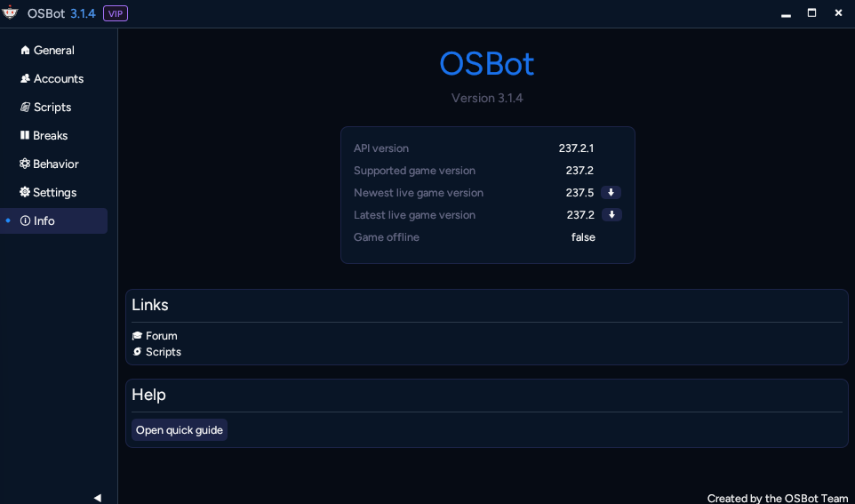Click the Behavior atom icon

pyautogui.click(x=26, y=164)
